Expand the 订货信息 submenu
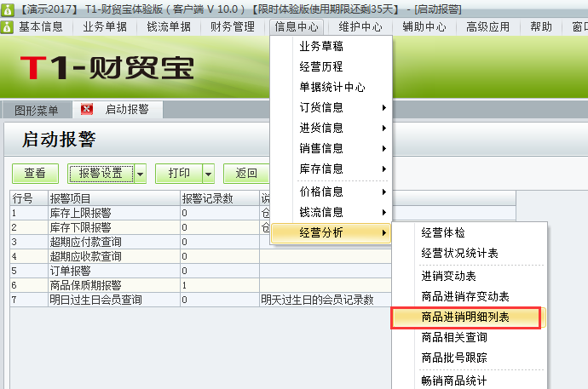The width and height of the screenshot is (588, 389). (331, 108)
